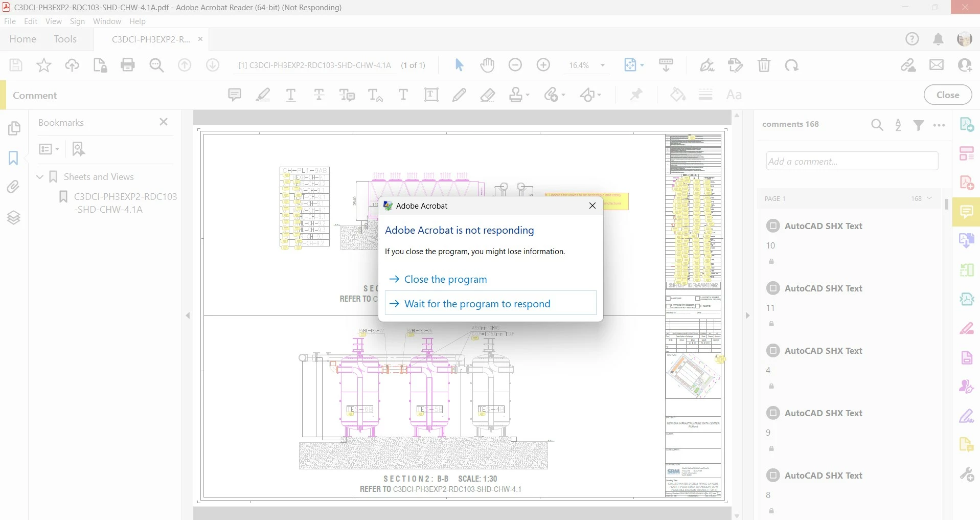Open the File menu
Viewport: 980px width, 520px height.
coord(10,21)
